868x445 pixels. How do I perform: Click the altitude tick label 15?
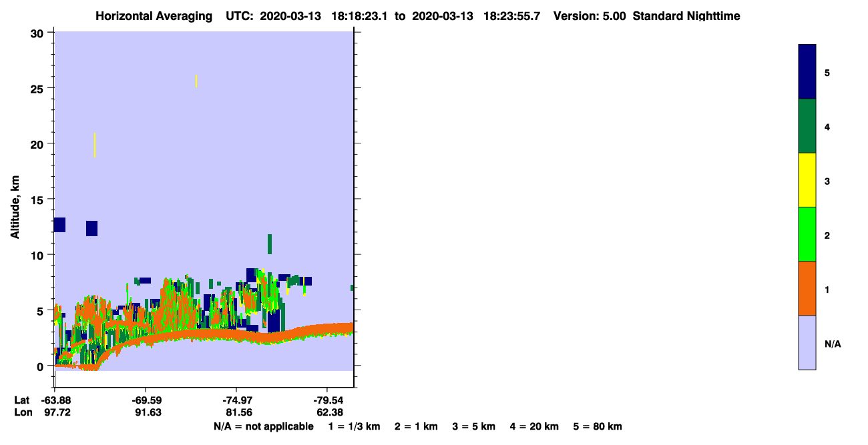pos(38,199)
